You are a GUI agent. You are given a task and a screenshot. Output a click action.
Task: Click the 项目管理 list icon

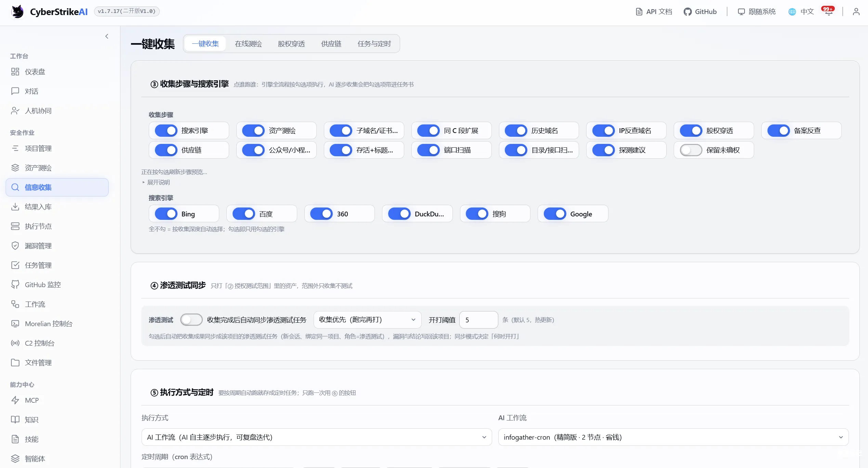point(15,148)
